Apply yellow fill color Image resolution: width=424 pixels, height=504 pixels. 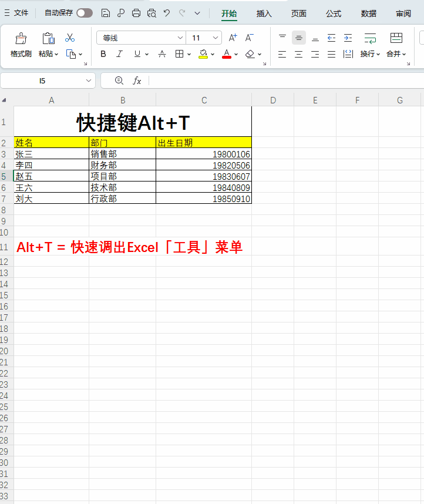tap(203, 54)
